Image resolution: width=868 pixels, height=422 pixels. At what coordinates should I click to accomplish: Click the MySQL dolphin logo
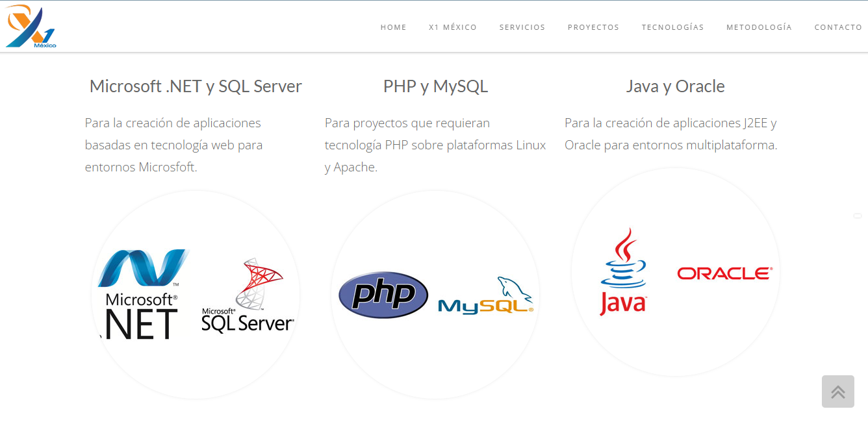coord(486,295)
